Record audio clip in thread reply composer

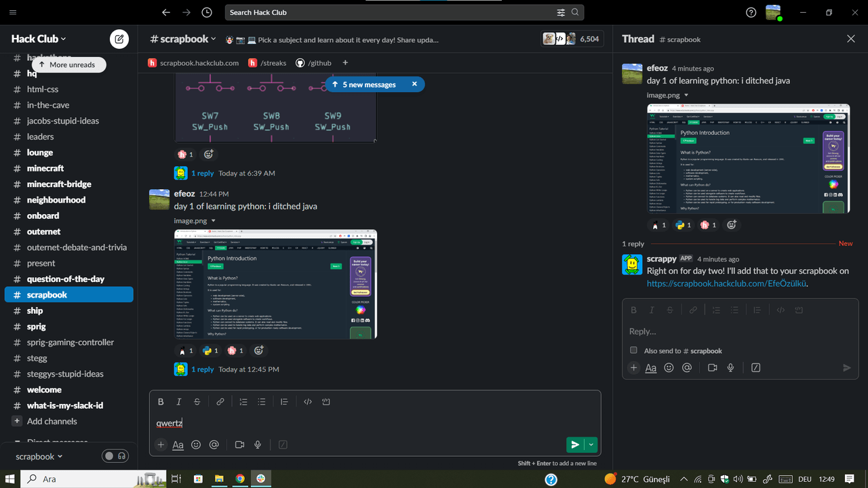[730, 367]
